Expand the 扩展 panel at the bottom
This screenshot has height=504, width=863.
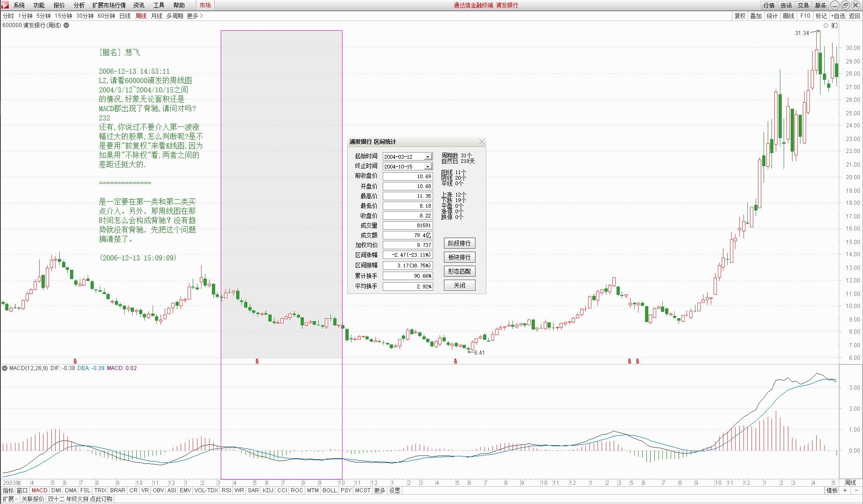pyautogui.click(x=10, y=499)
